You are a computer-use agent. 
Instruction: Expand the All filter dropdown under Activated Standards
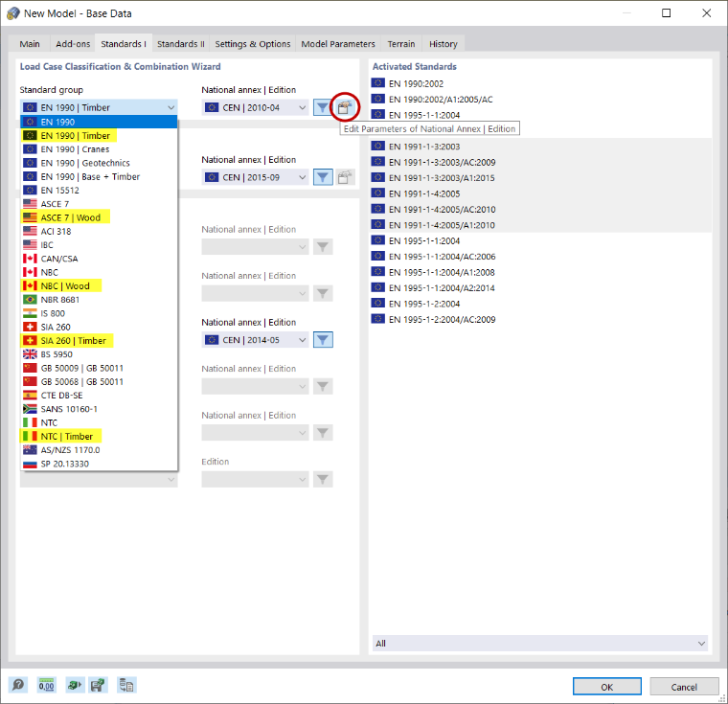point(540,643)
